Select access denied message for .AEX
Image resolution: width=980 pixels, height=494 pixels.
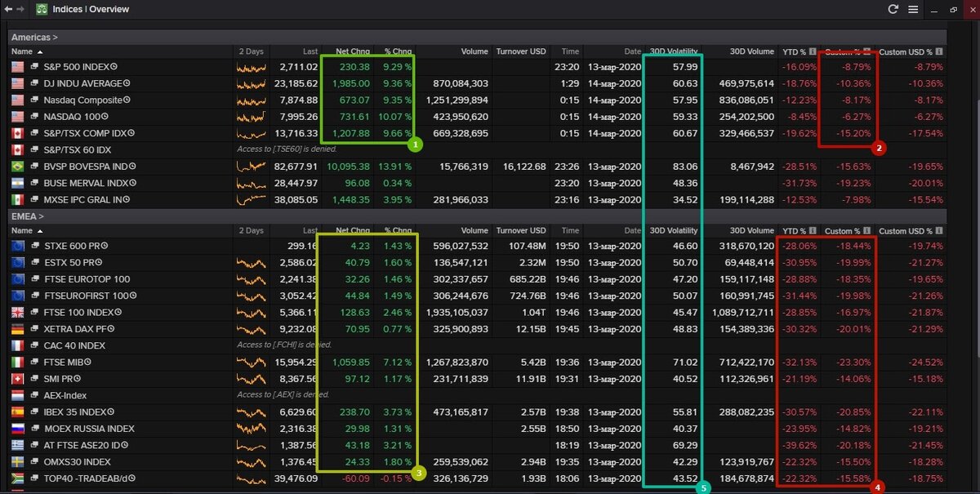[283, 395]
